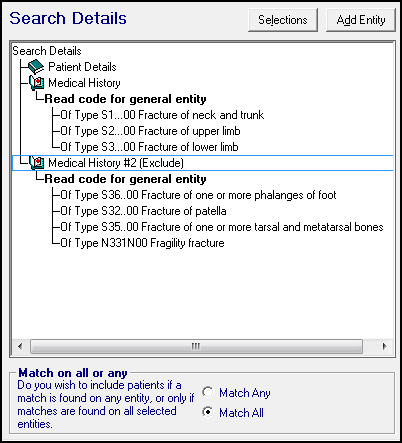Click the Medical History entity icon
Viewport: 402px width, 443px height.
click(36, 83)
